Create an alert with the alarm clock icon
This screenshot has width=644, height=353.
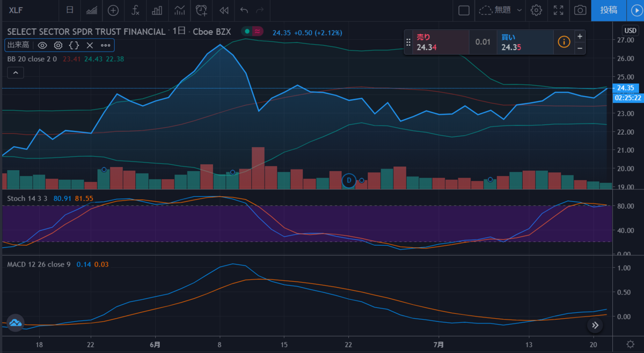(201, 10)
